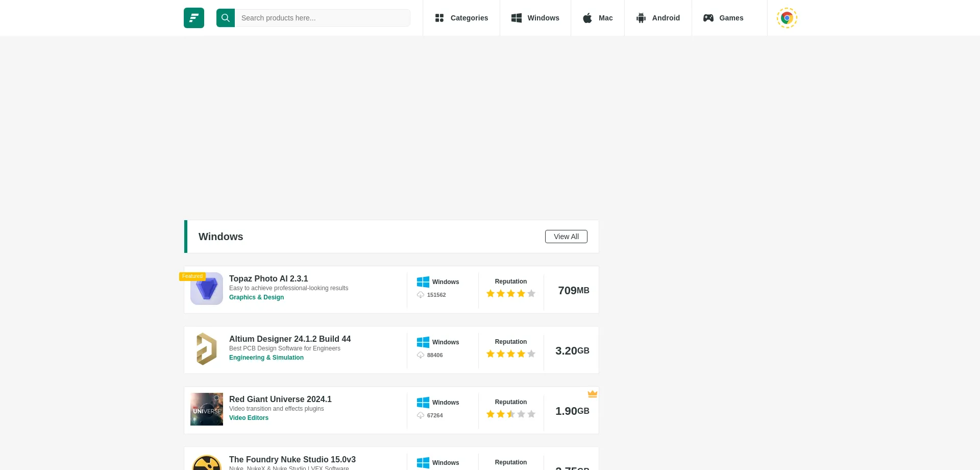Click the Windows logo in the Nuke Studio row
This screenshot has height=470, width=980.
423,463
